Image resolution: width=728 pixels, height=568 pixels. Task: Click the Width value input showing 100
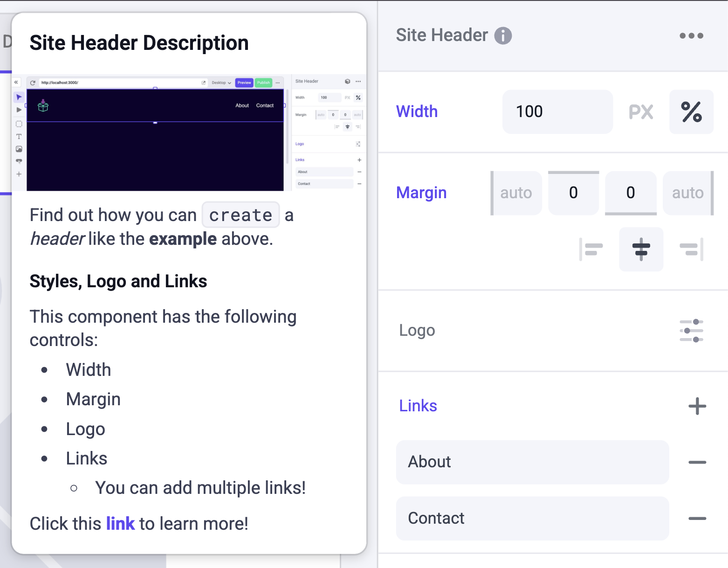(557, 111)
